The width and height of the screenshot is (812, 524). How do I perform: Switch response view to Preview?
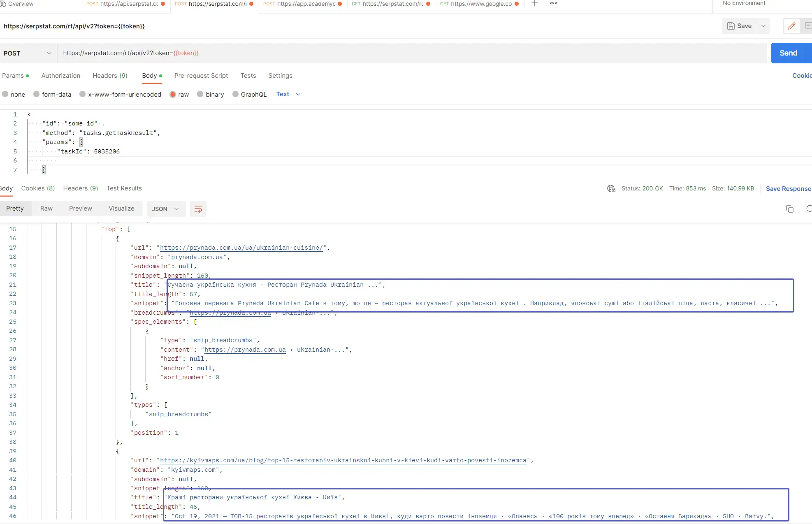point(81,209)
